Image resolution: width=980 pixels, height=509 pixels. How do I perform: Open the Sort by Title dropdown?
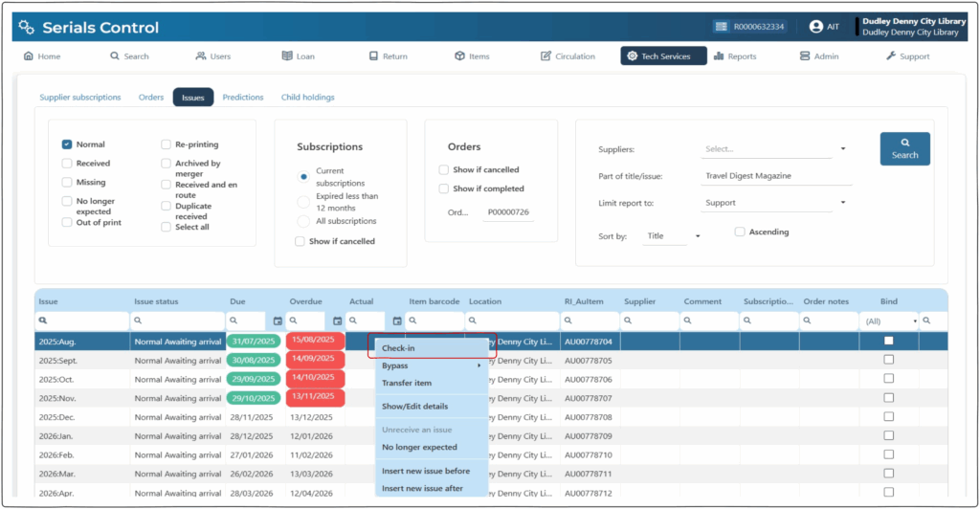[x=698, y=235]
